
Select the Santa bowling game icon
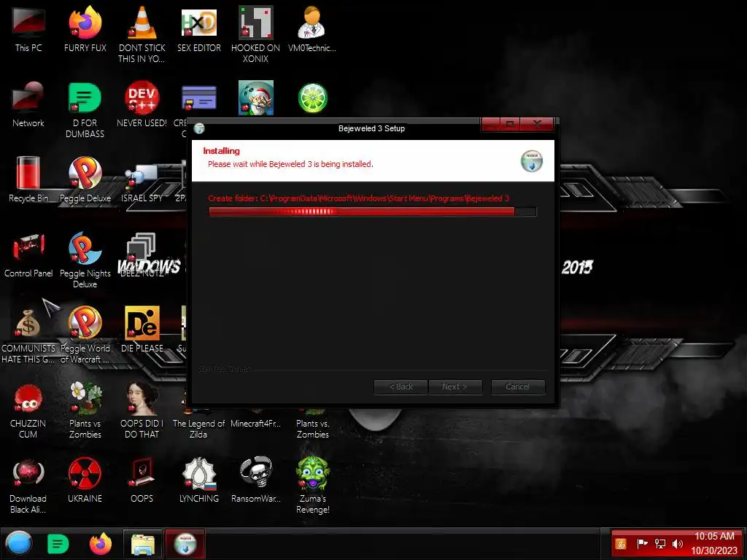256,98
